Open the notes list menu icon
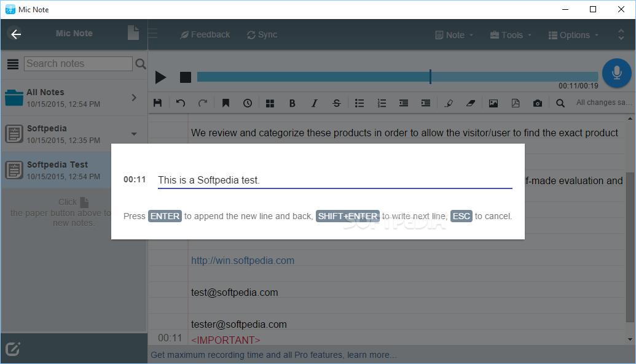 click(13, 64)
